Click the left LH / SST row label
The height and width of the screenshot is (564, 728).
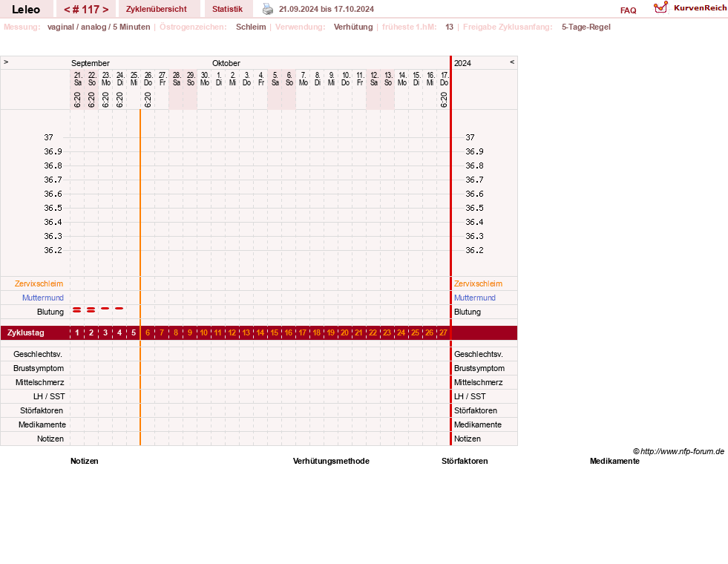49,396
